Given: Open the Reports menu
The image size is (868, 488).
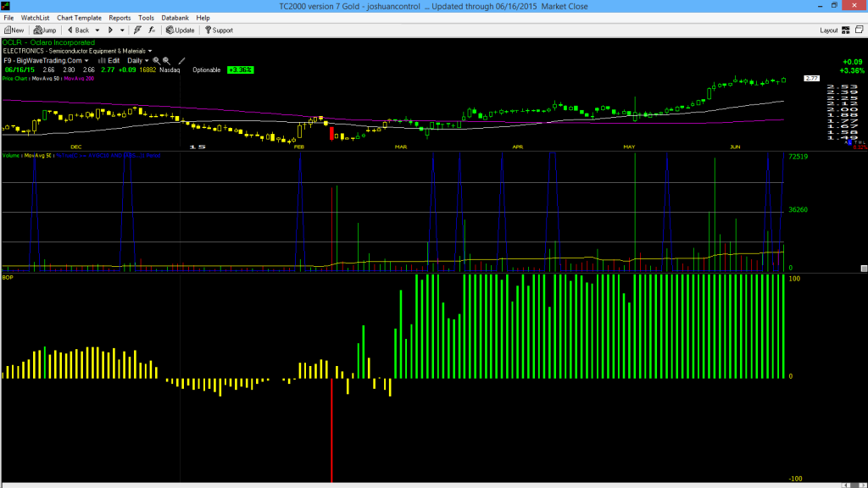Looking at the screenshot, I should click(120, 18).
